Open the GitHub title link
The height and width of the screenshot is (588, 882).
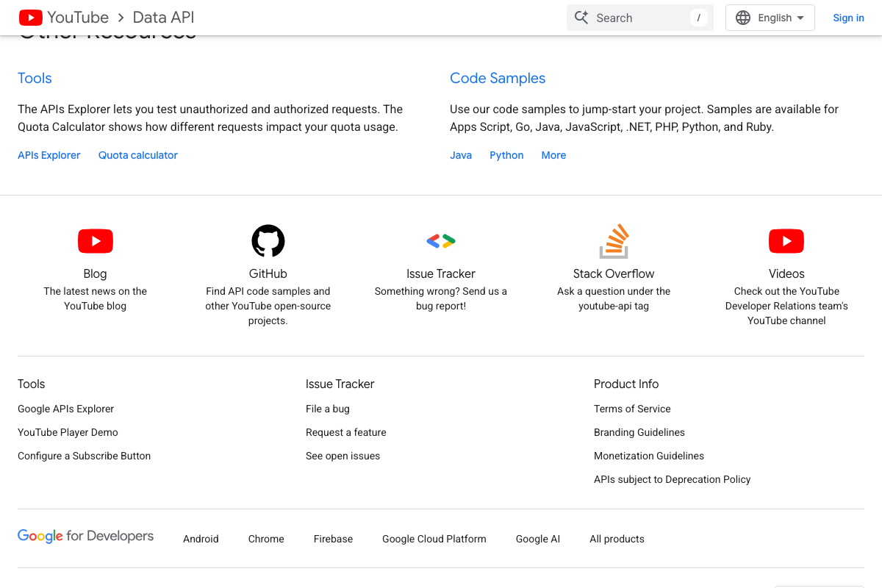pos(268,273)
